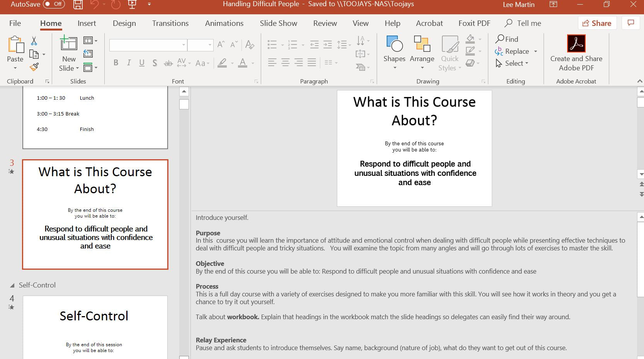
Task: Expand the New Slide dropdown arrow
Action: pyautogui.click(x=77, y=68)
